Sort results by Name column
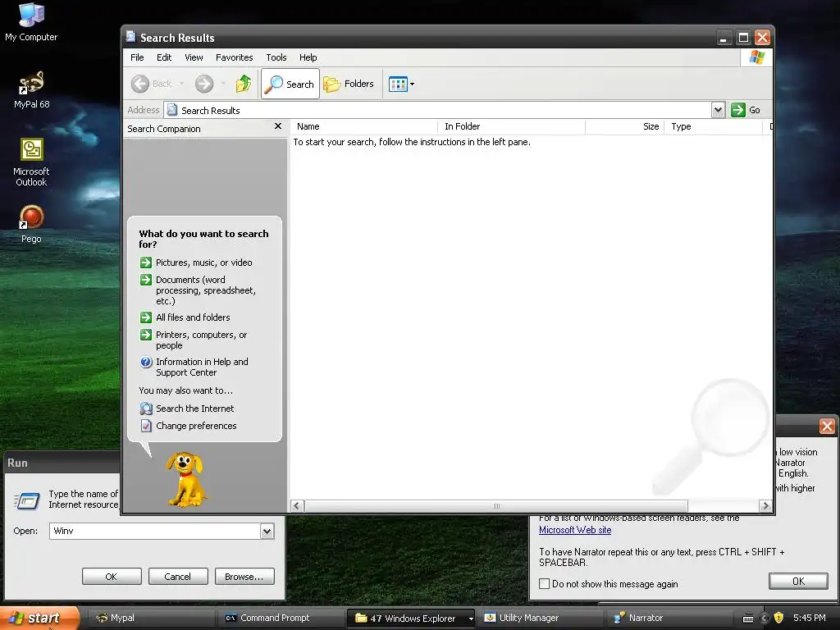 364,126
